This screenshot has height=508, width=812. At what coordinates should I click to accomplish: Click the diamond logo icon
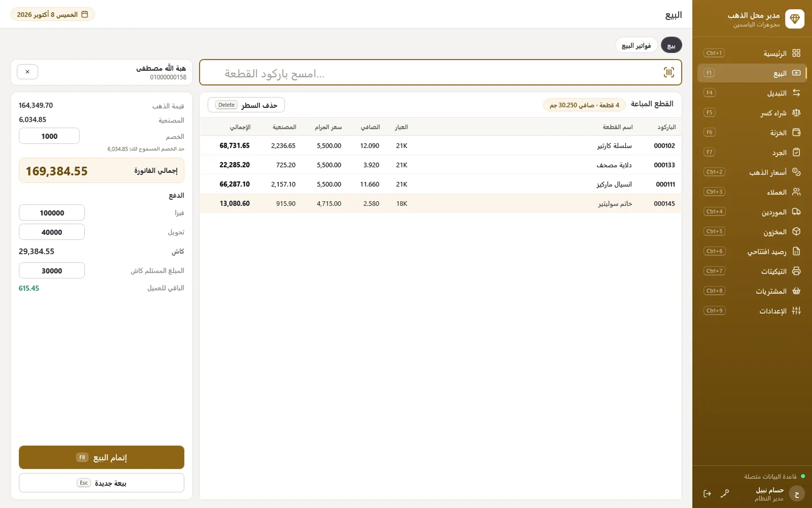(x=794, y=19)
